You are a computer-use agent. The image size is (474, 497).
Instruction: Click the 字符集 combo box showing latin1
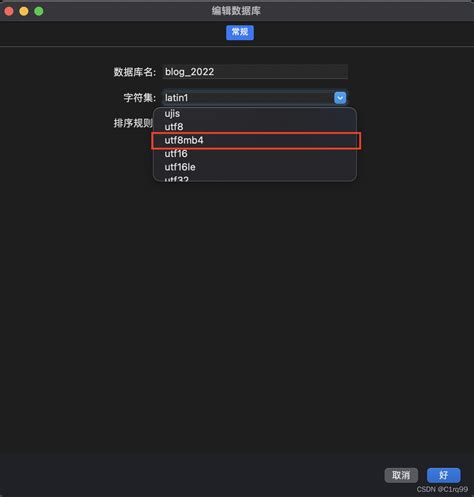[255, 98]
